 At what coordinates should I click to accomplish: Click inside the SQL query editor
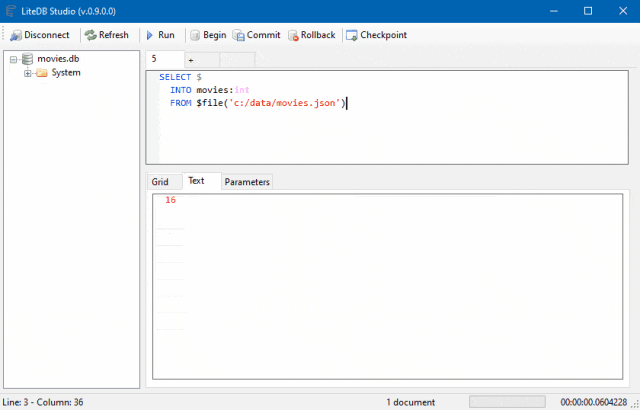[x=400, y=130]
